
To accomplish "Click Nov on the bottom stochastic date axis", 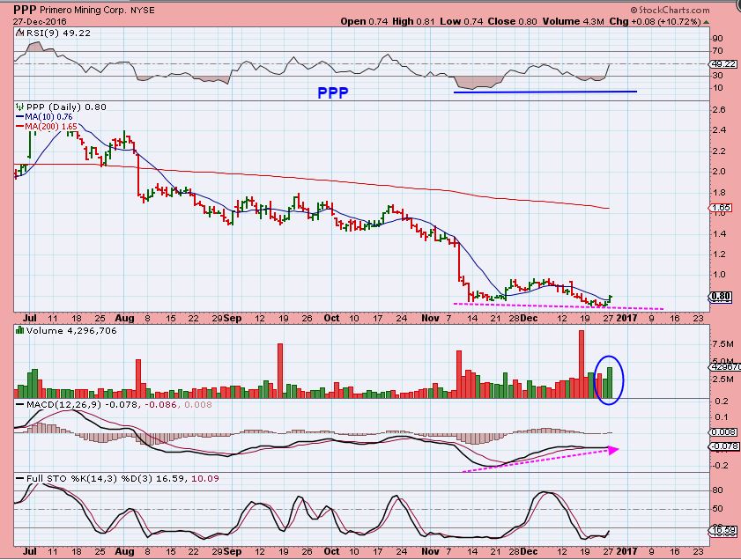I will tap(430, 551).
